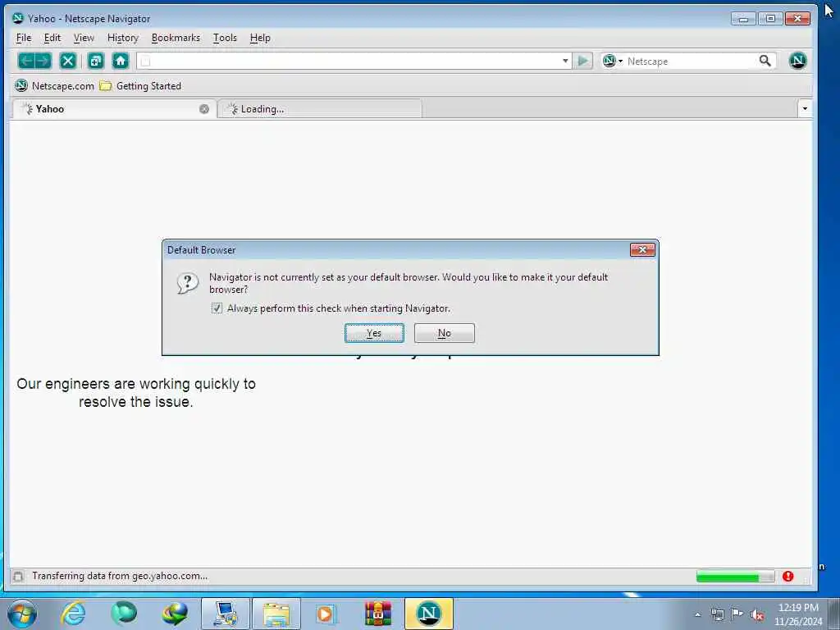
Task: Open the File menu
Action: pos(24,38)
